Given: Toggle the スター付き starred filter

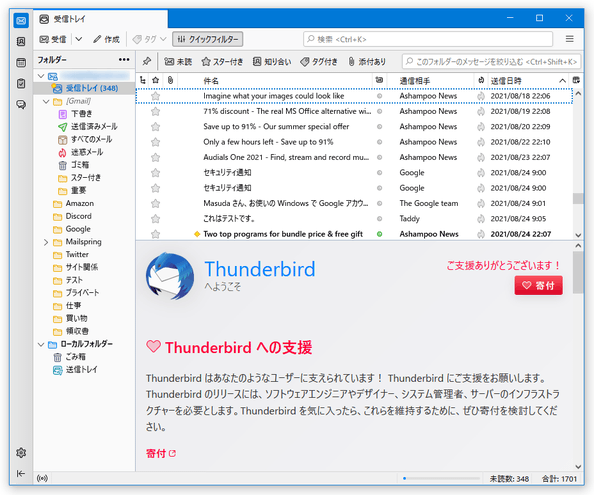Looking at the screenshot, I should tap(222, 61).
